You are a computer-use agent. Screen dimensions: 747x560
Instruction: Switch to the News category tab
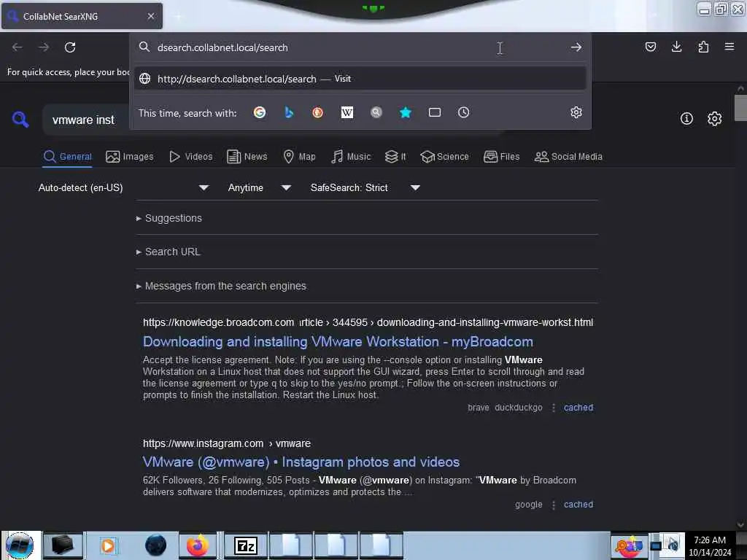(247, 157)
